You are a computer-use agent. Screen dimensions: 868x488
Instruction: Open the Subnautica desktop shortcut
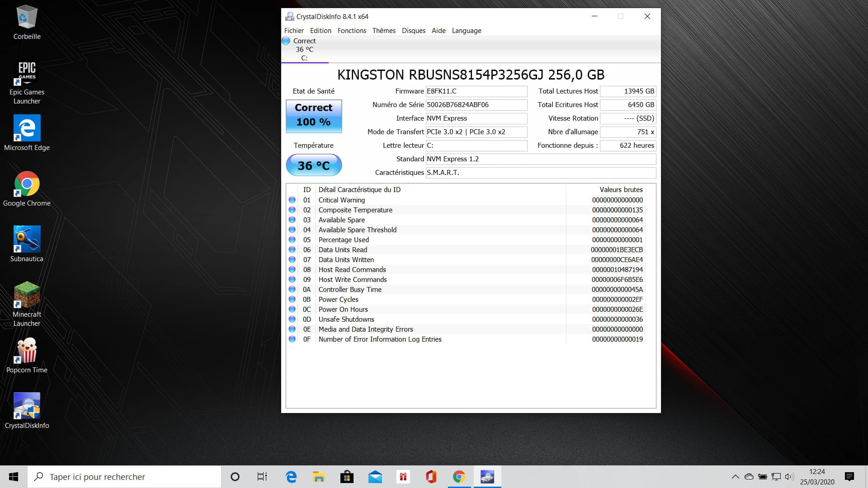coord(27,244)
